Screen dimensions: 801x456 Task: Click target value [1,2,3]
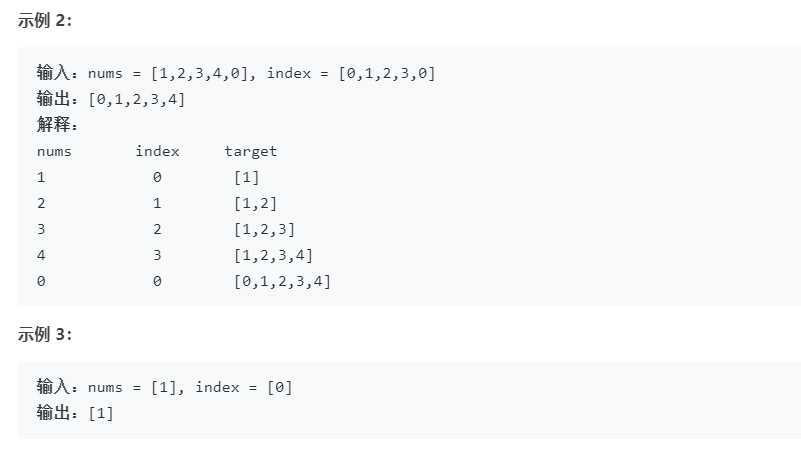point(265,230)
